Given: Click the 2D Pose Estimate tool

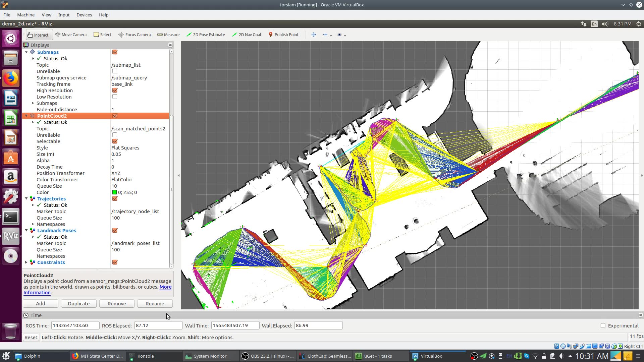Looking at the screenshot, I should [x=206, y=35].
